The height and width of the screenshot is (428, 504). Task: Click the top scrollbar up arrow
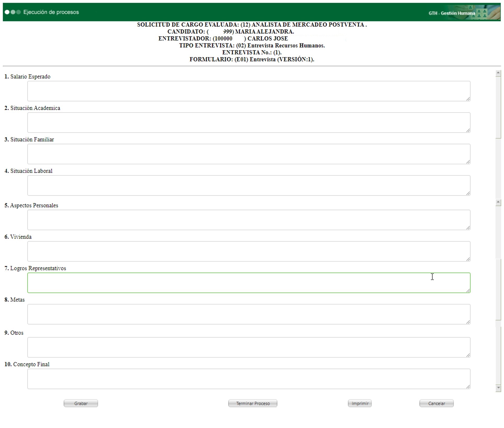[x=498, y=73]
